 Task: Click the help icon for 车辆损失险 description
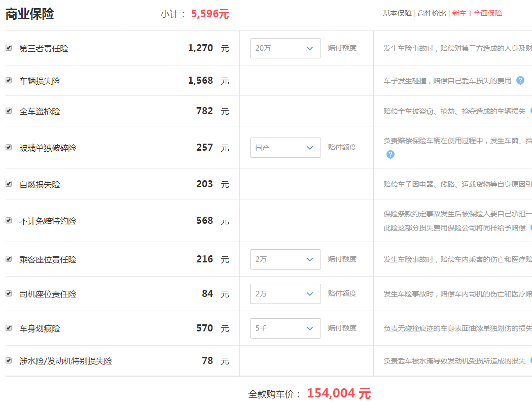pyautogui.click(x=520, y=81)
